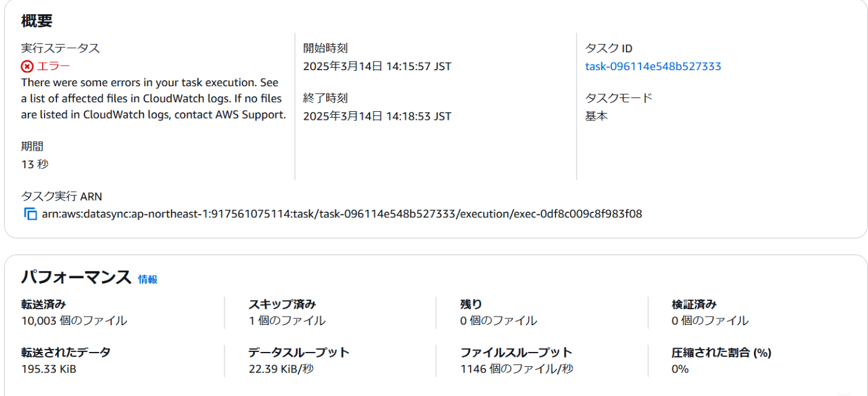Click the 残り remaining files label
The image size is (868, 396).
pyautogui.click(x=471, y=304)
